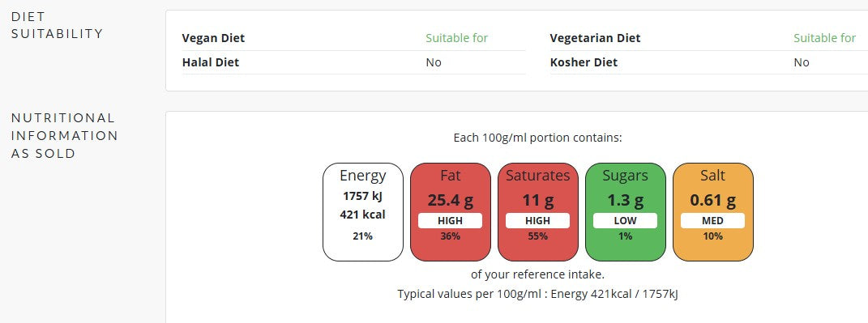Screen dimensions: 868x323
Task: Click the 'No' value for Halal Diet
Action: 434,62
